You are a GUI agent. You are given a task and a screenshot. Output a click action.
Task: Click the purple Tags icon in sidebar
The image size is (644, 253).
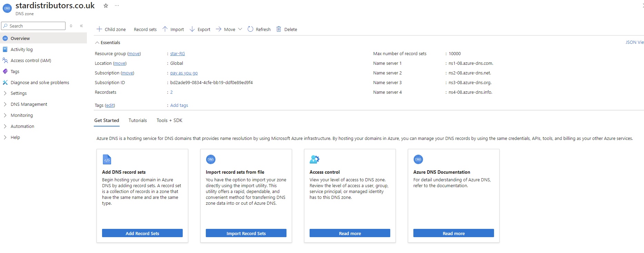[x=5, y=71]
